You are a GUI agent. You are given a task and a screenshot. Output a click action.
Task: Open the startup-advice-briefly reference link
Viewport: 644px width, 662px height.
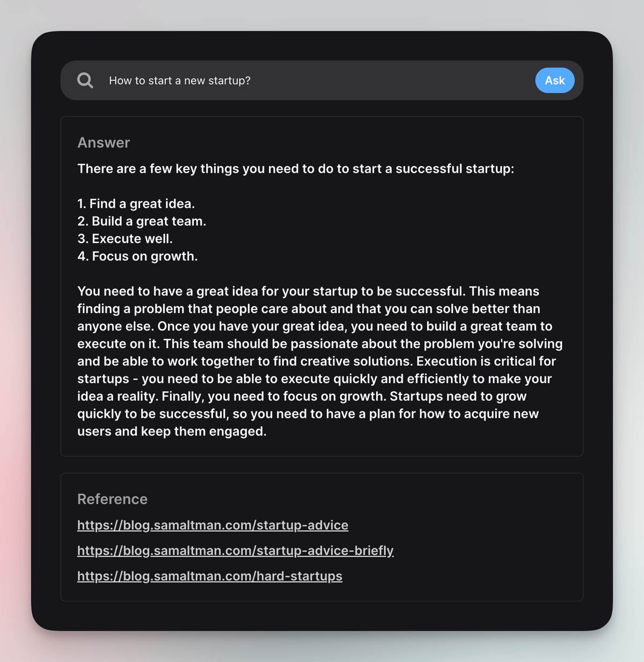(235, 550)
